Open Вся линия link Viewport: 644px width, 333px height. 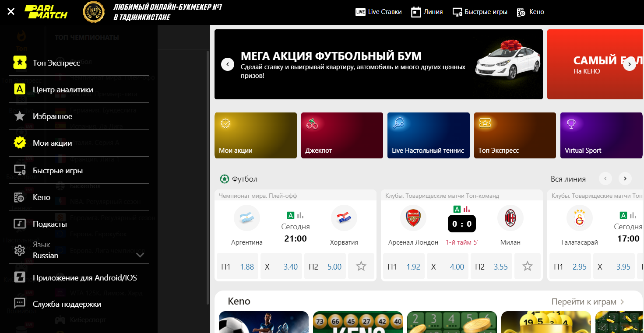pyautogui.click(x=568, y=179)
